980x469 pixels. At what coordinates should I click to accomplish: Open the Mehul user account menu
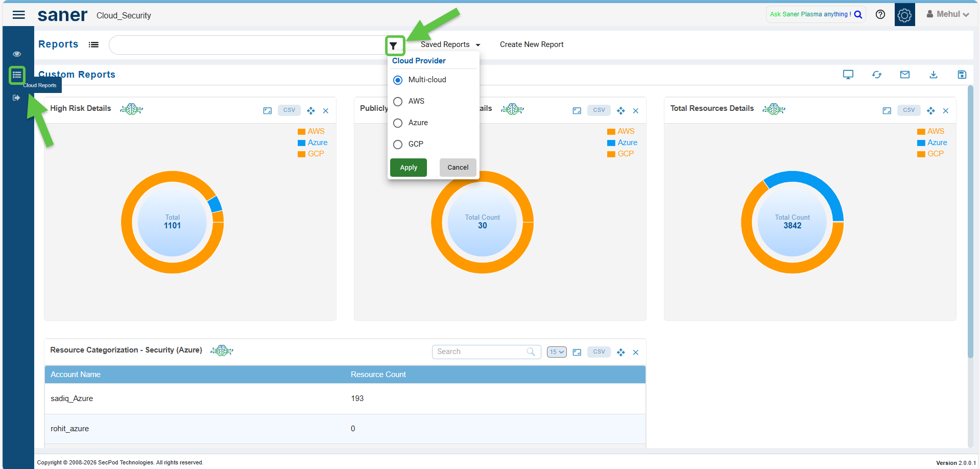[947, 14]
